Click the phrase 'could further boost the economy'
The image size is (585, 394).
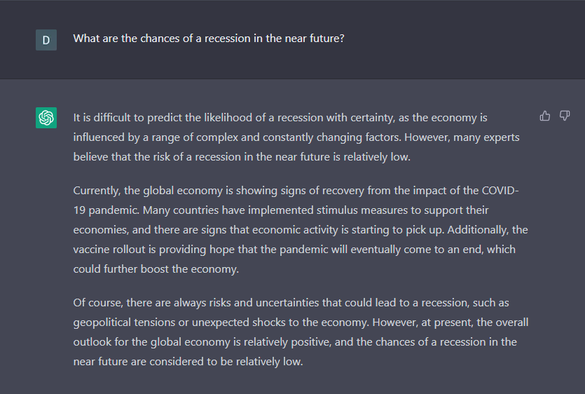[155, 269]
